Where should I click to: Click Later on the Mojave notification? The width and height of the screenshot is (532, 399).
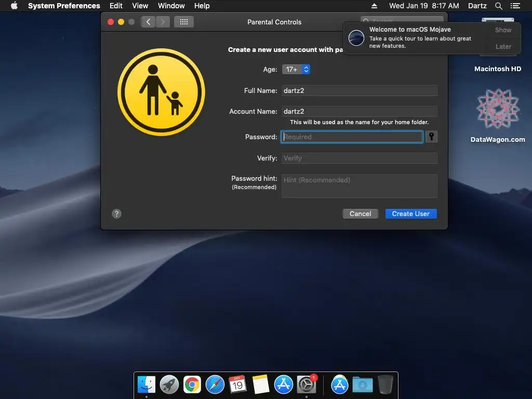tap(503, 46)
